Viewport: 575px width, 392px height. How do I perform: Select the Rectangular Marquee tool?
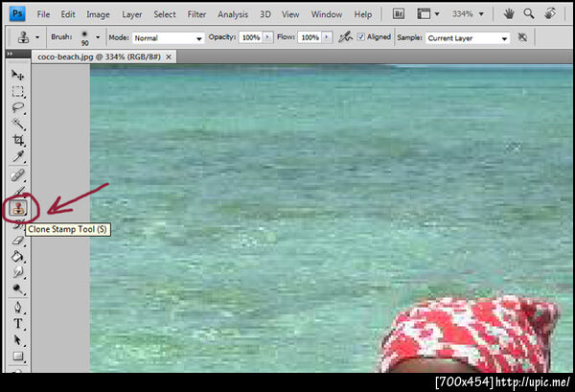[x=17, y=91]
